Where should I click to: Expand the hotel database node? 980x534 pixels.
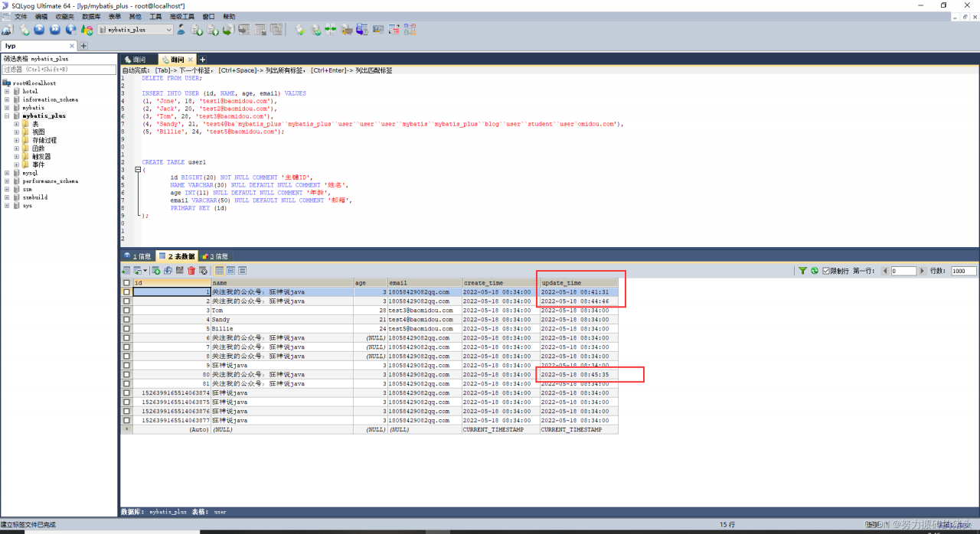click(x=7, y=91)
